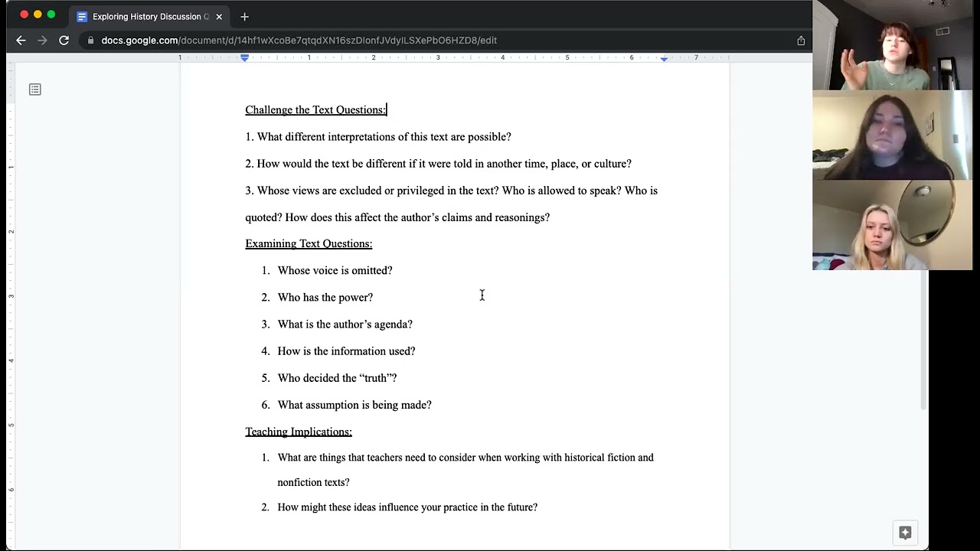Viewport: 980px width, 551px height.
Task: Open a new browser tab
Action: point(244,16)
